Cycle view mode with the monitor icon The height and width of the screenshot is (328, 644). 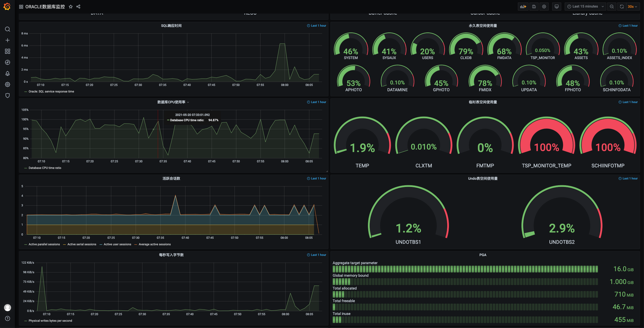[x=556, y=7]
